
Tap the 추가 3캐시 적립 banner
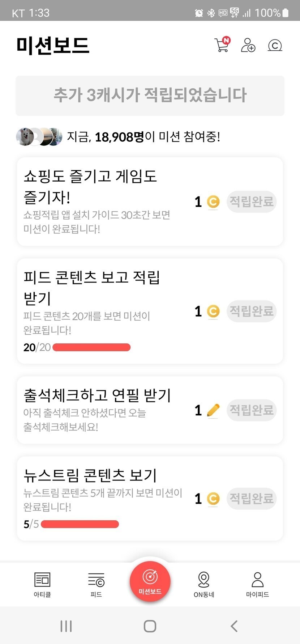(x=150, y=96)
